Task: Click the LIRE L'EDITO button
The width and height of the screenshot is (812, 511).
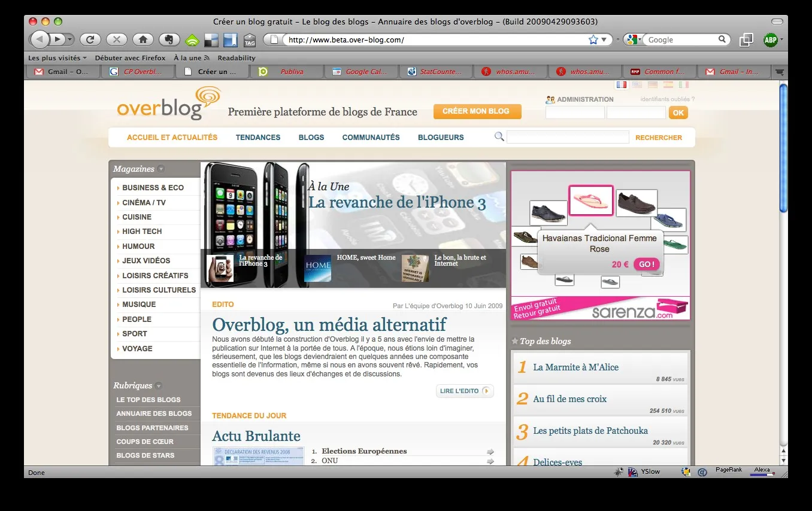Action: coord(465,391)
